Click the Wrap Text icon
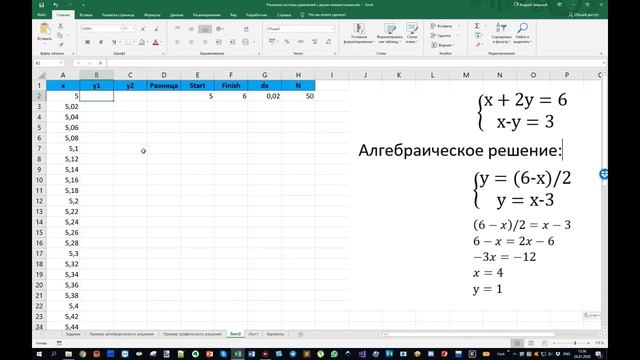 tap(246, 29)
